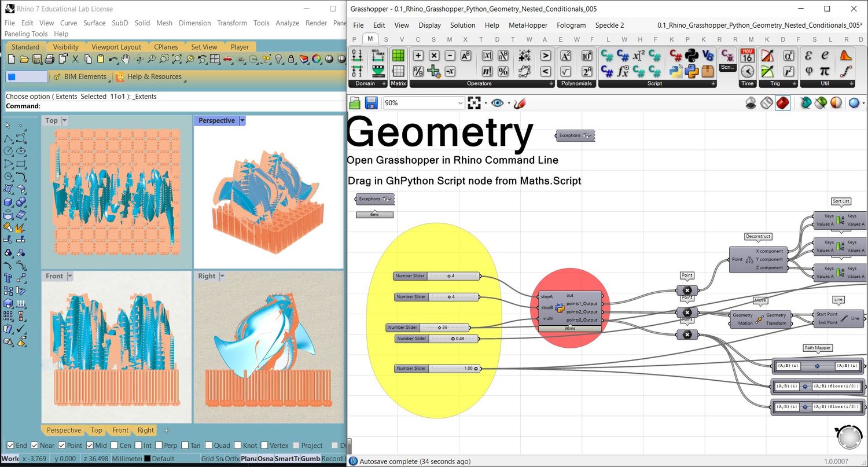The image size is (868, 467).
Task: Switch to the Visibility toolbar tab
Action: point(65,47)
